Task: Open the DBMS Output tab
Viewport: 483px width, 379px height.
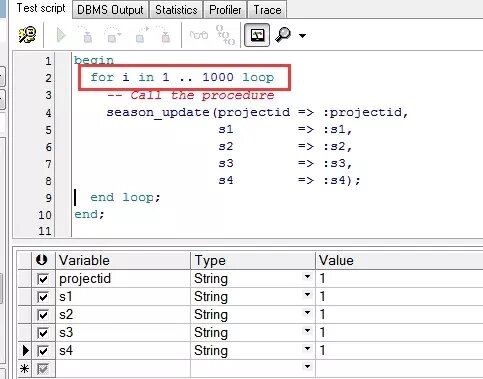Action: pyautogui.click(x=110, y=9)
